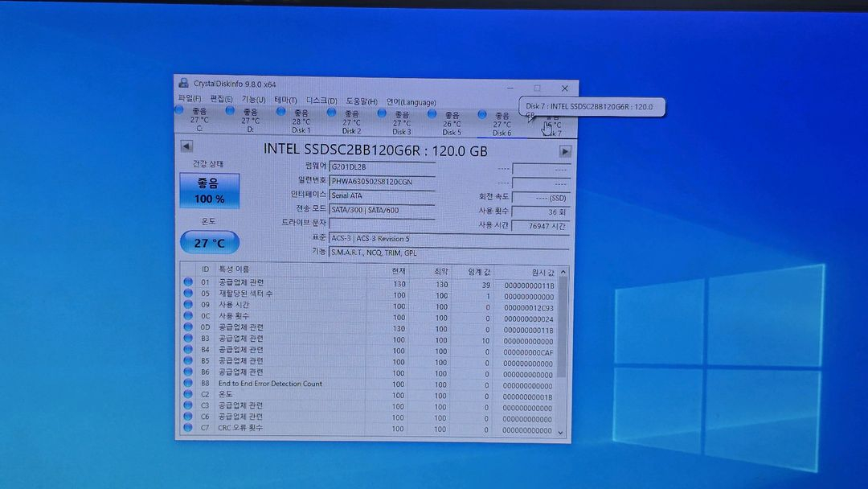
Task: Click status circle of attribute B3
Action: tap(188, 338)
